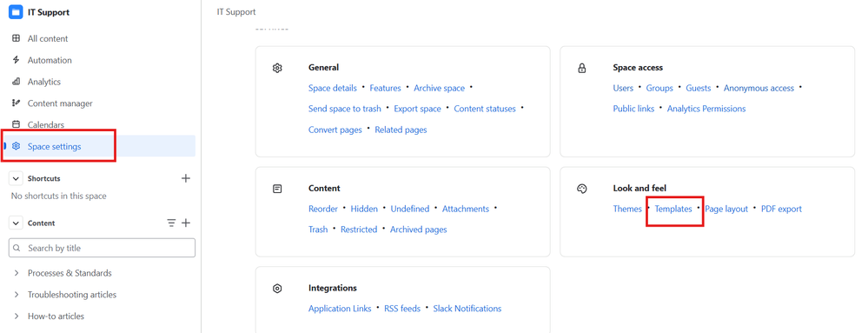Screen dimensions: 868x333
Task: Open the Convert pages link
Action: pyautogui.click(x=335, y=130)
